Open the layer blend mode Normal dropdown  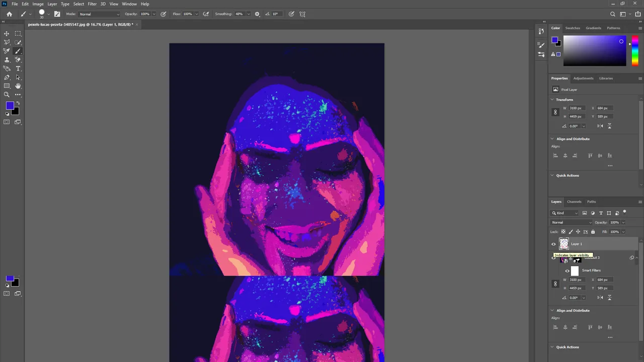click(572, 222)
